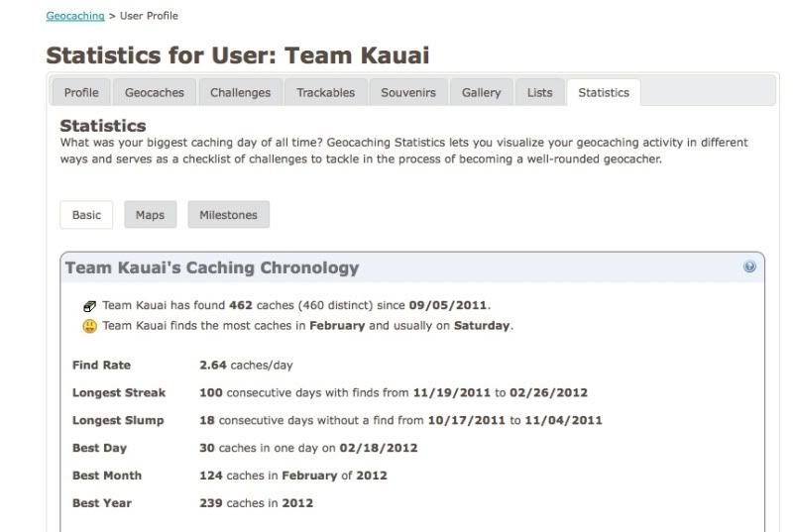Click the Team Kauai's Caching Chronology header

(x=211, y=268)
